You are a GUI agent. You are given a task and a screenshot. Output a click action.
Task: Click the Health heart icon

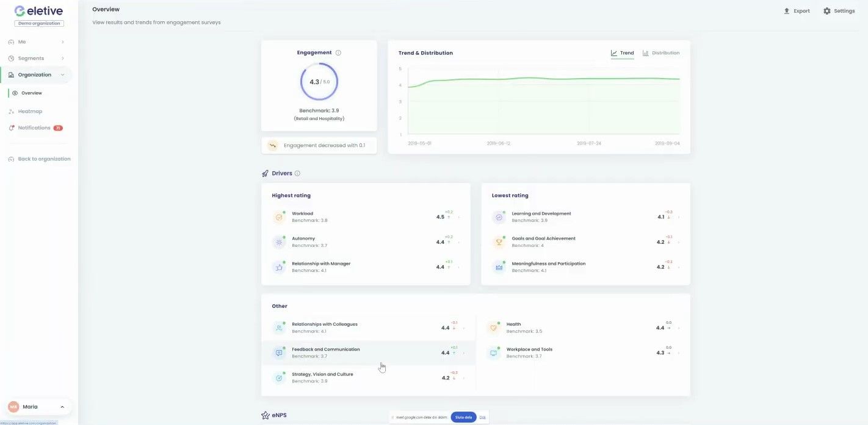[x=493, y=328]
